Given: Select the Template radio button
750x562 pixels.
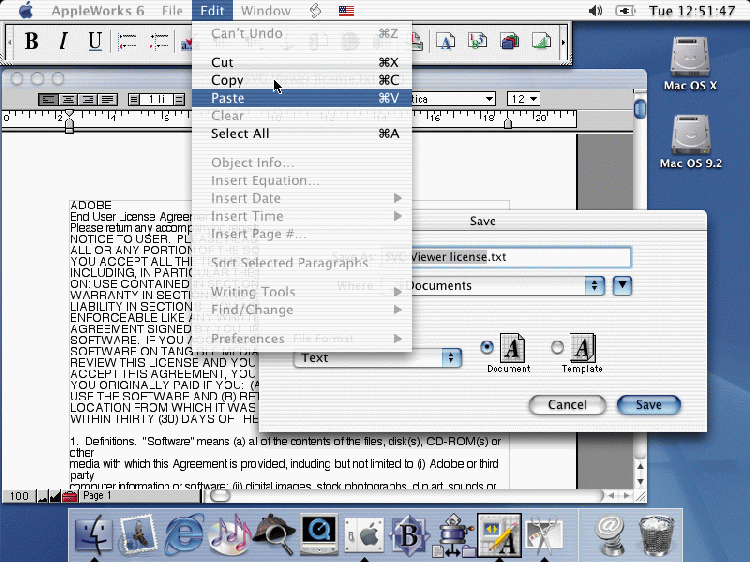Looking at the screenshot, I should tap(557, 347).
